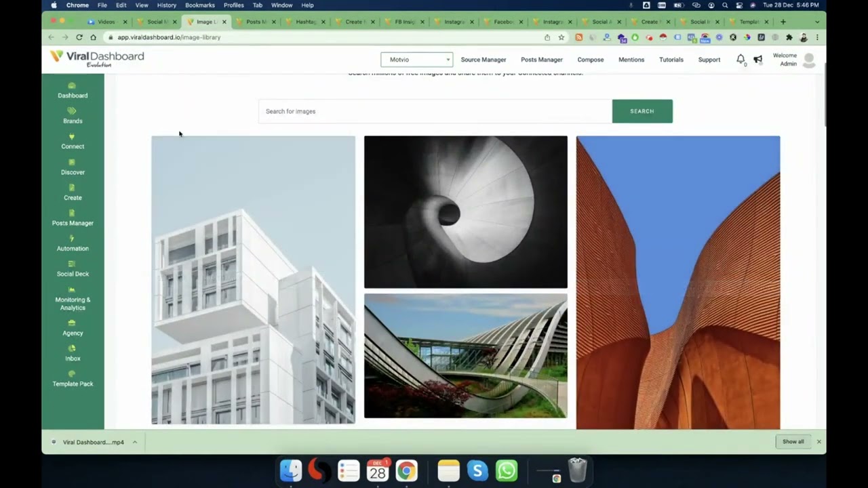Screen dimensions: 868x488
Task: Open Discover in the sidebar
Action: [73, 167]
